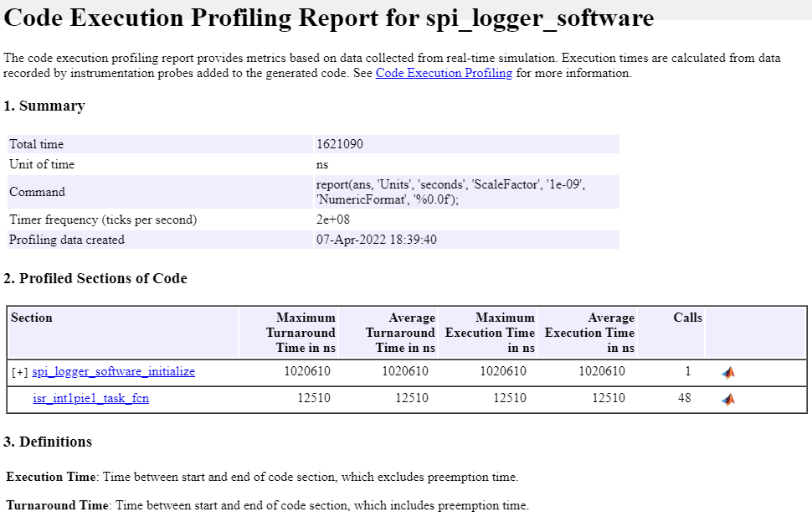Viewport: 812px width, 522px height.
Task: Click the report title heading
Action: click(329, 18)
